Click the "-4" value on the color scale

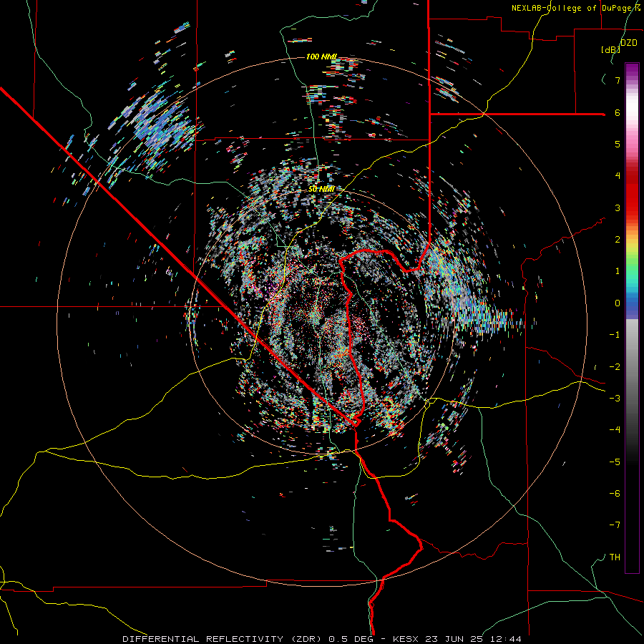[615, 430]
